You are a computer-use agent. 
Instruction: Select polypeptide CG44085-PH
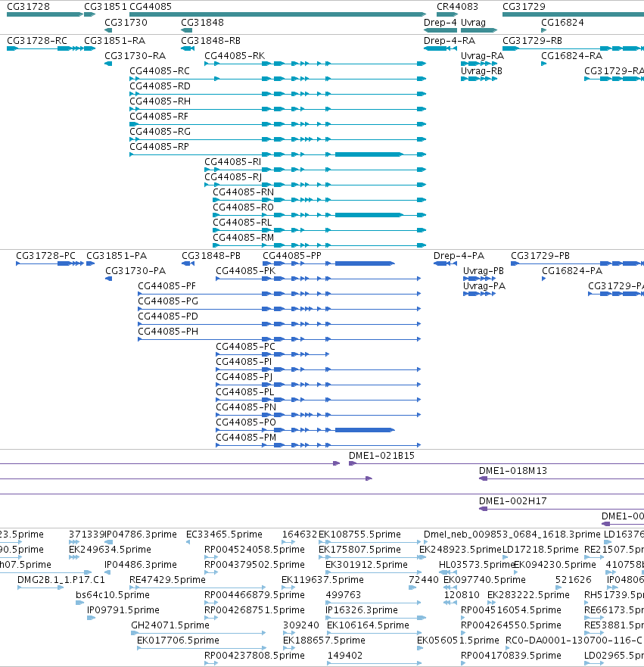point(279,339)
